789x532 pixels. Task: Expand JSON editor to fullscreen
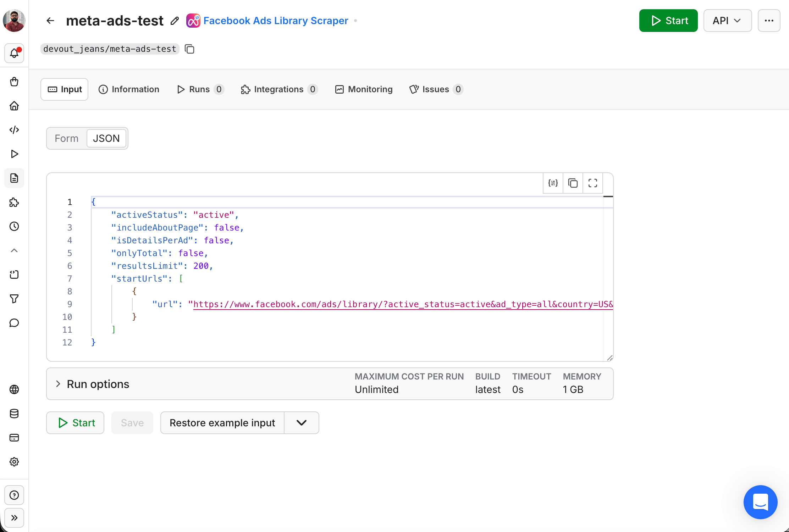click(593, 183)
